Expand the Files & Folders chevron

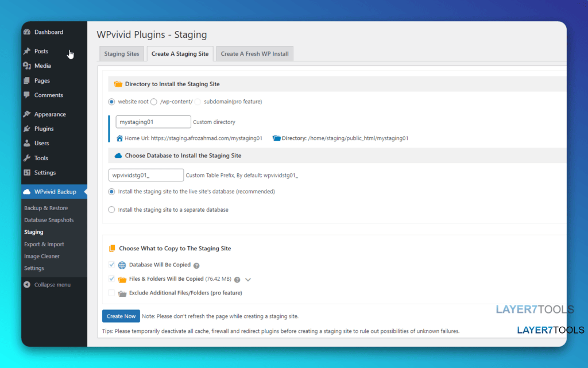tap(248, 280)
